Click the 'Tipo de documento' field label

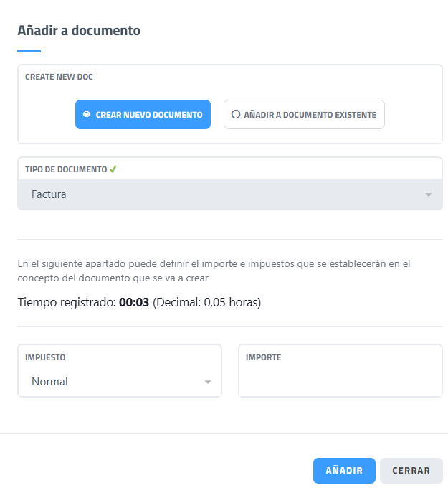[x=65, y=169]
